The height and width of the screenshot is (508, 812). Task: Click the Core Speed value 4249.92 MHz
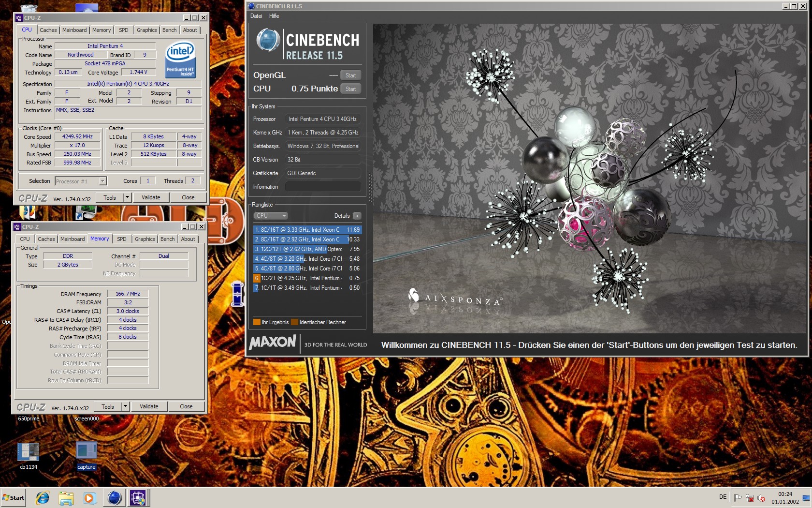(x=77, y=137)
